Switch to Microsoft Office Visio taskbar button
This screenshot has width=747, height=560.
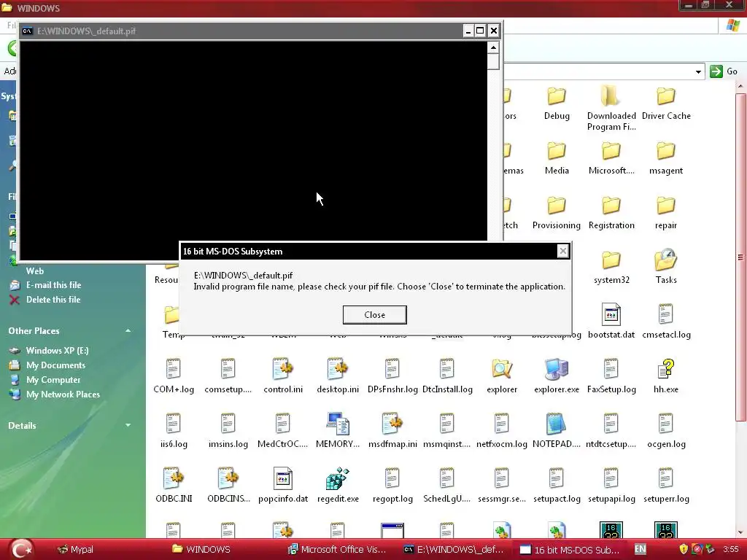click(337, 550)
